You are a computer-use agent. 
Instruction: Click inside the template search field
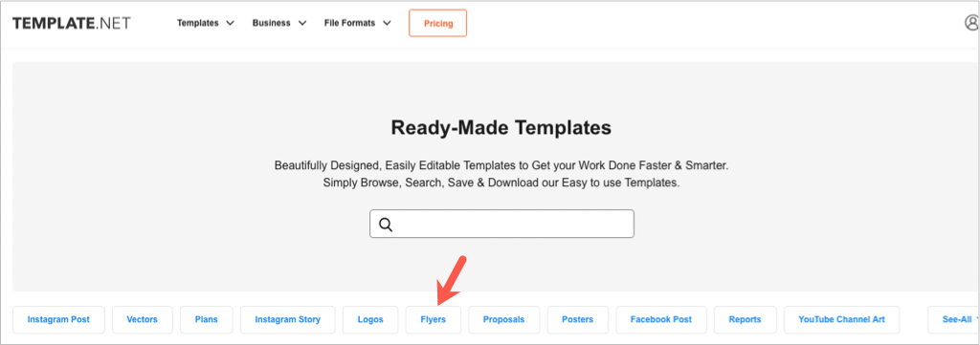point(501,224)
